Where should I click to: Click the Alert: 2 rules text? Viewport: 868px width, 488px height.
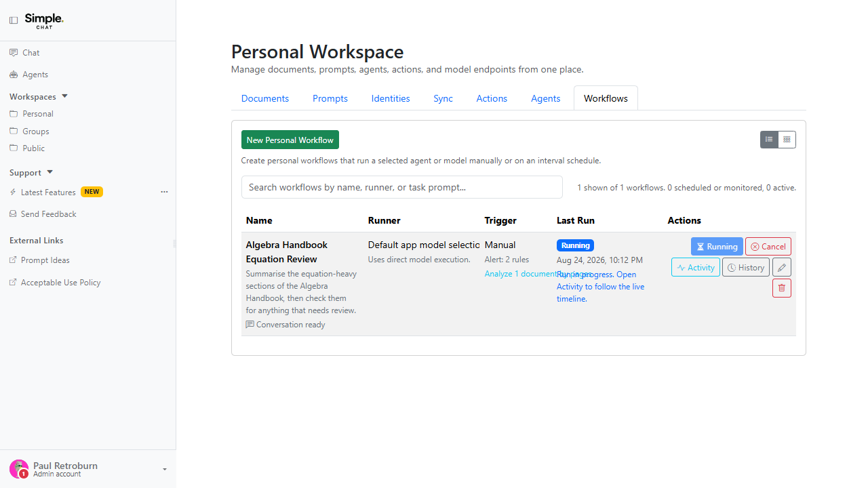[507, 260]
